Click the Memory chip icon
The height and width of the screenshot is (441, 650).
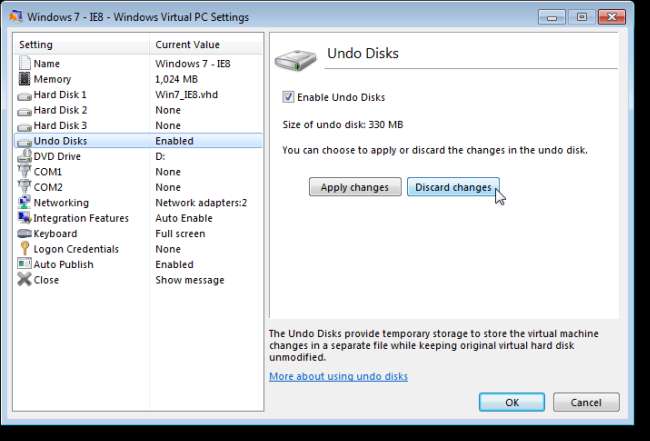click(24, 79)
